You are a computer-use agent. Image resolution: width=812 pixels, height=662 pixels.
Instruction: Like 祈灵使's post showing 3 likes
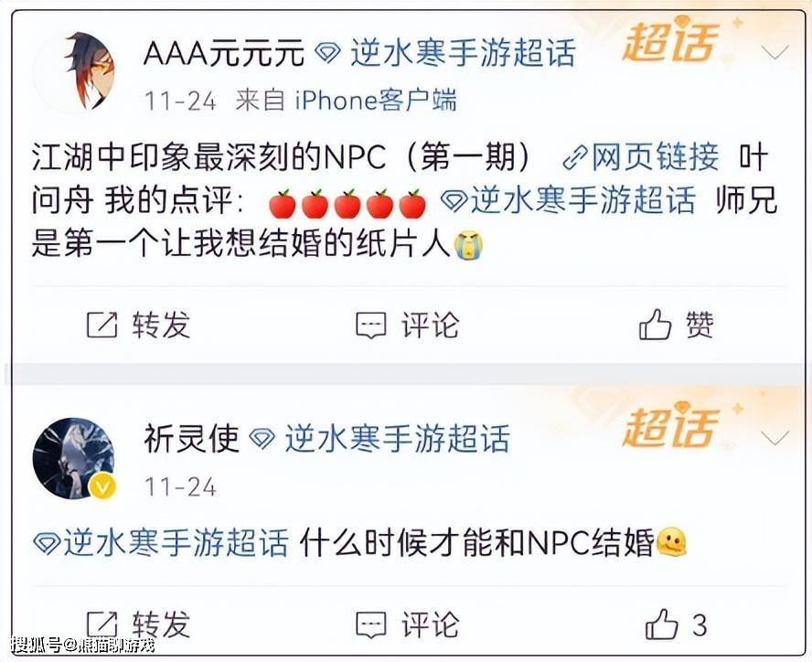click(x=661, y=624)
